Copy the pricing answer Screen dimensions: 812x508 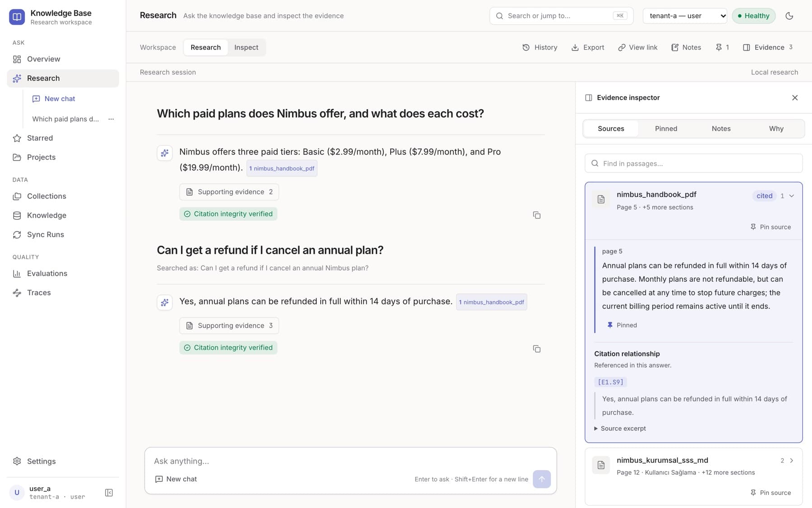[536, 215]
